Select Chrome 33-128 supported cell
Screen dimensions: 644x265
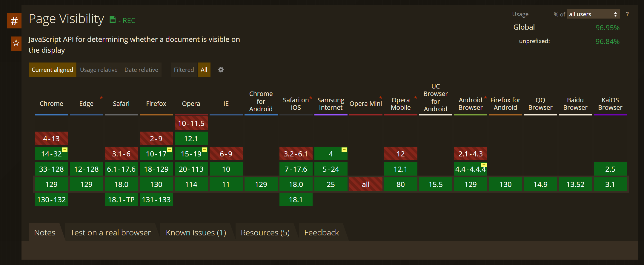[51, 169]
